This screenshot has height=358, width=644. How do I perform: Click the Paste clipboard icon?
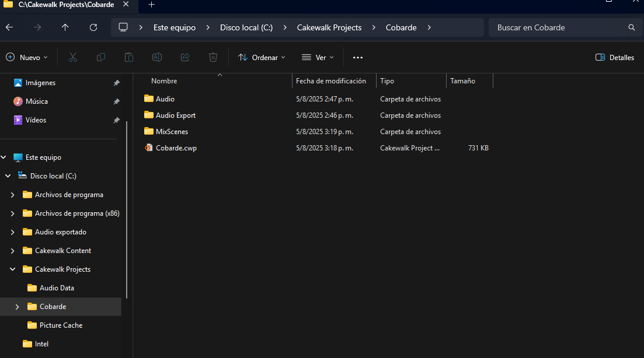129,57
